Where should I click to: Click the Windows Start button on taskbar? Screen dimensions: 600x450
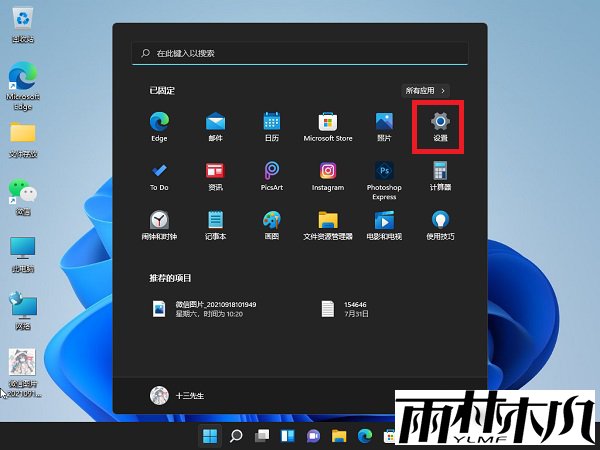point(210,435)
